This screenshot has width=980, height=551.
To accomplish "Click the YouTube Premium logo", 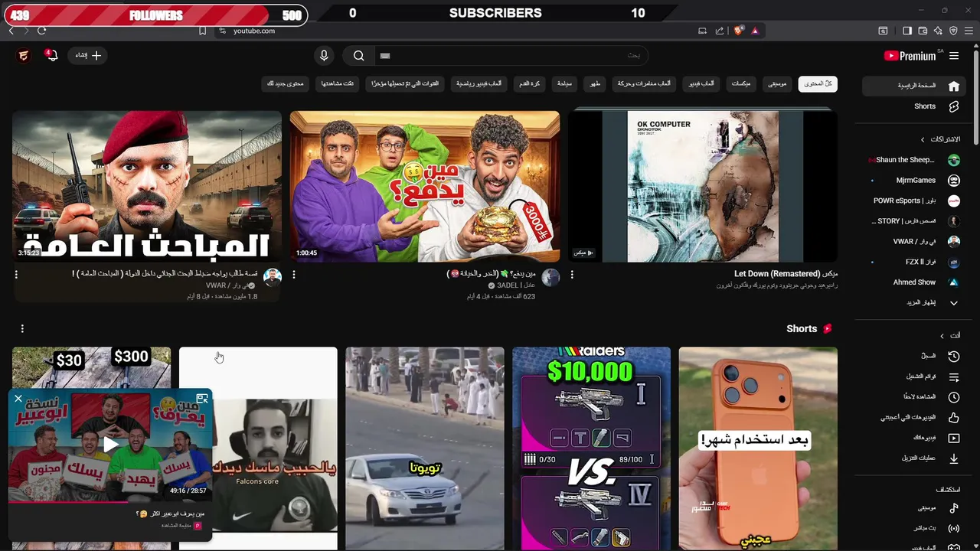I will 910,56.
